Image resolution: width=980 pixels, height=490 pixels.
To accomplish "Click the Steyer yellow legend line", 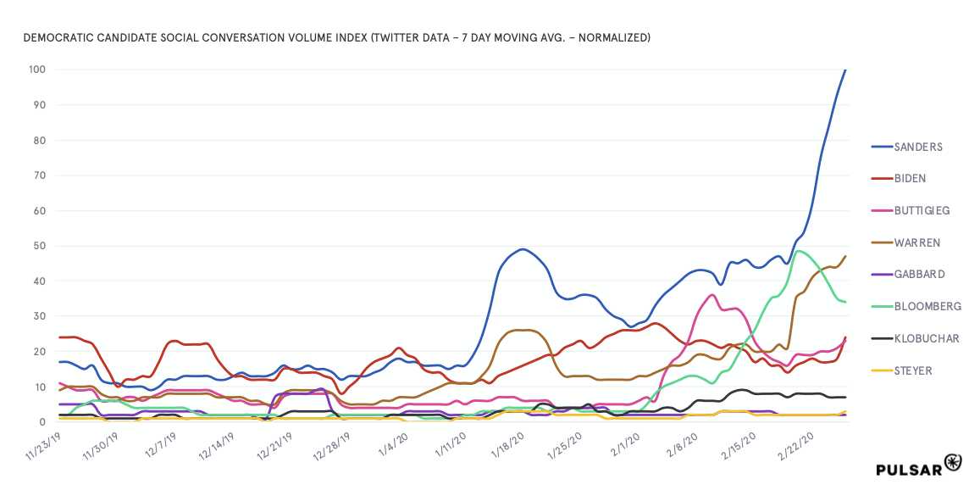I will 882,370.
